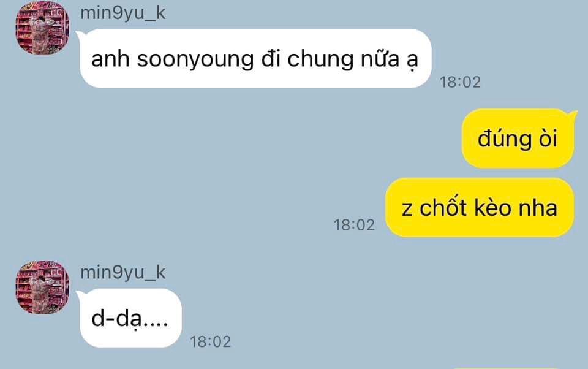Open min9yu_k's avatar beside the soonyoung message
Viewport: 588px width, 369px height.
click(42, 28)
